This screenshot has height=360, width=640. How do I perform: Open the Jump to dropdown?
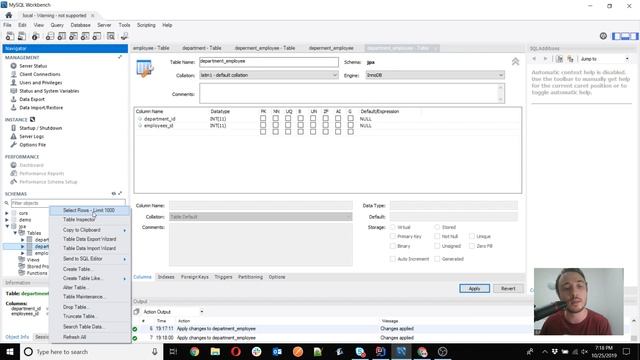pyautogui.click(x=604, y=59)
